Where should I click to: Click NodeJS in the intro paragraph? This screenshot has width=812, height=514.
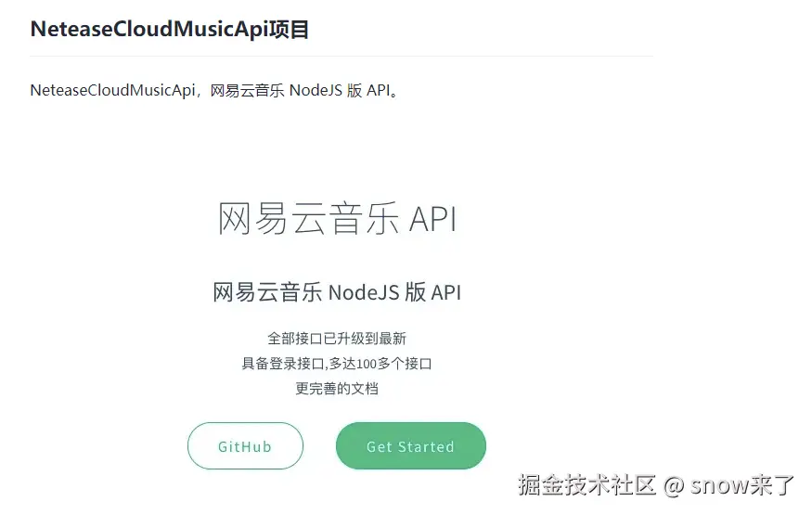point(316,91)
